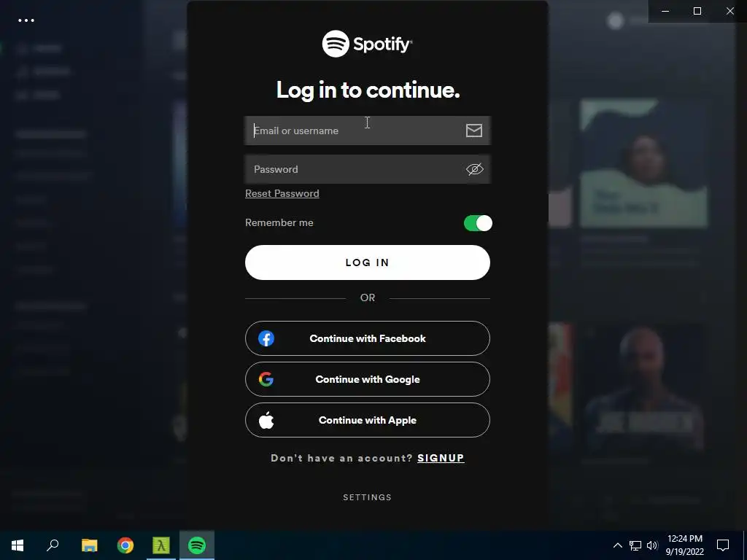Viewport: 747px width, 560px height.
Task: Minimize the Spotify window
Action: click(x=665, y=11)
